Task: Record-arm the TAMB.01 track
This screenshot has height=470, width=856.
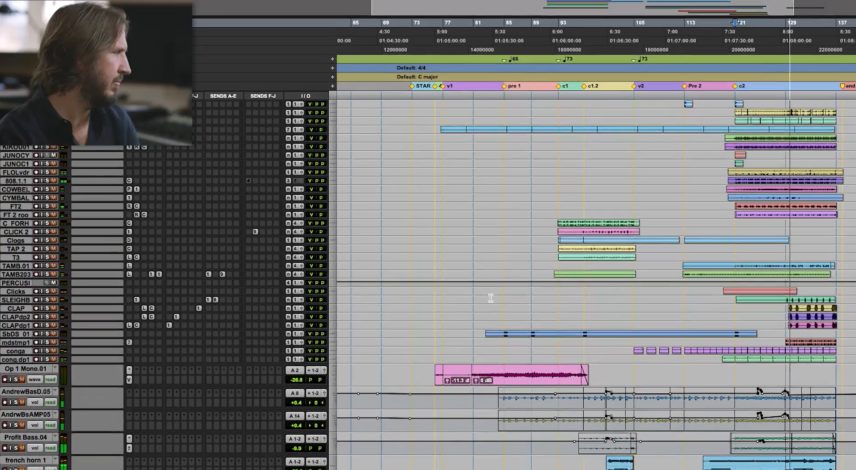Action: (x=35, y=266)
